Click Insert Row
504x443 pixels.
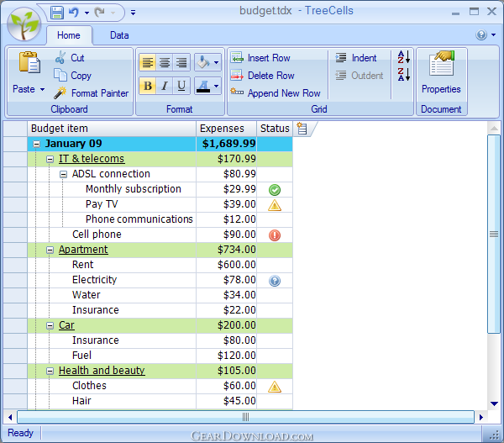coord(260,58)
